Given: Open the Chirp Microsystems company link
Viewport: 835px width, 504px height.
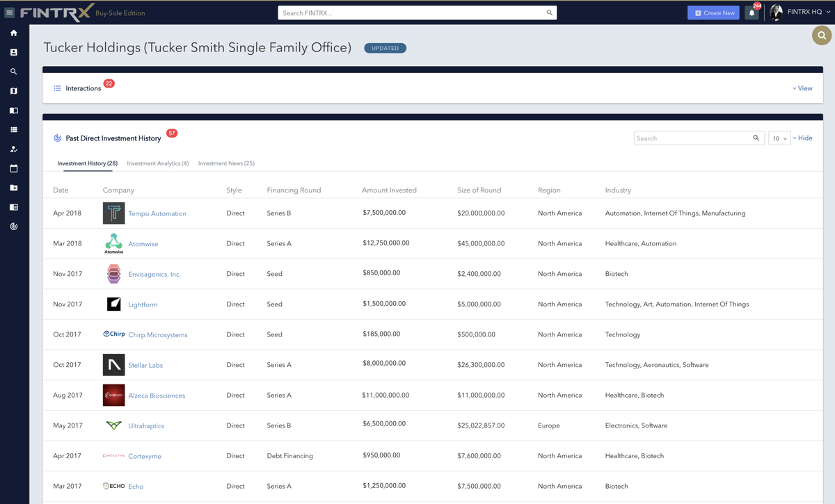Looking at the screenshot, I should coord(158,335).
